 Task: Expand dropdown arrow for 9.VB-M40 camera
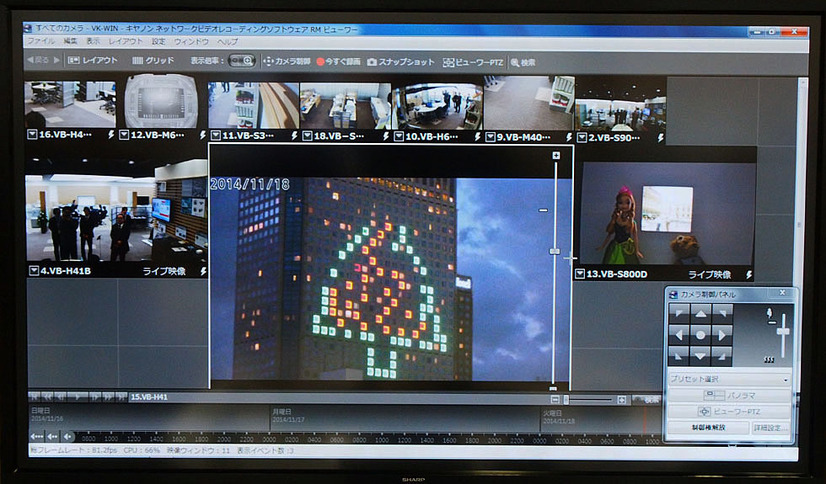coord(490,137)
